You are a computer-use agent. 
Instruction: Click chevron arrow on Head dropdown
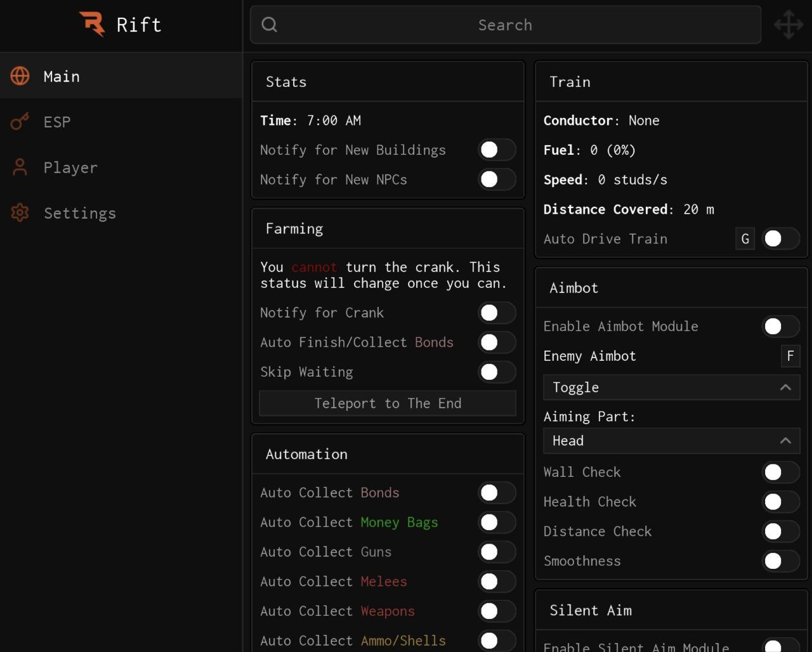(785, 441)
